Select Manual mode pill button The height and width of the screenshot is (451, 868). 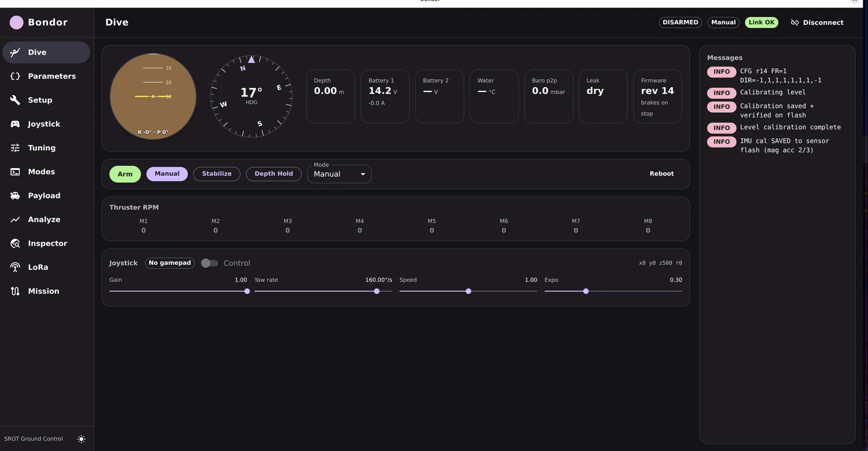pos(167,174)
